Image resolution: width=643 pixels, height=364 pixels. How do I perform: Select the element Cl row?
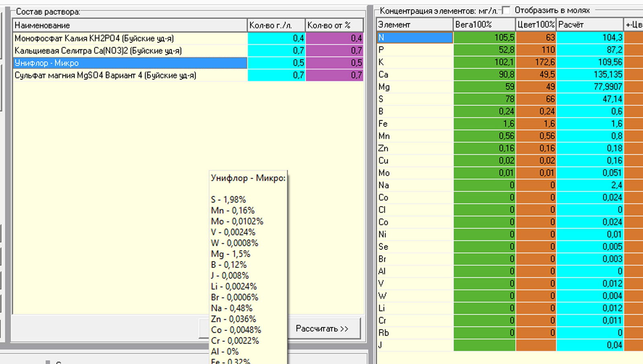point(415,210)
